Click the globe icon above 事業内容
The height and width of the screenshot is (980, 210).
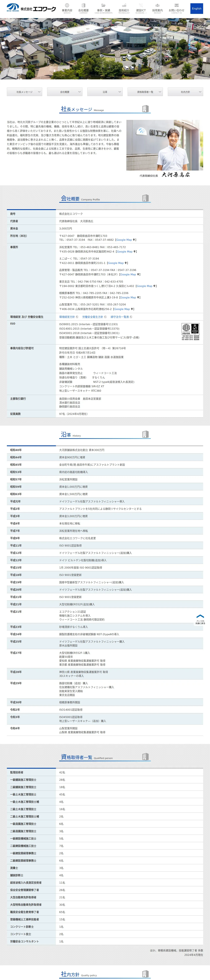point(67,5)
